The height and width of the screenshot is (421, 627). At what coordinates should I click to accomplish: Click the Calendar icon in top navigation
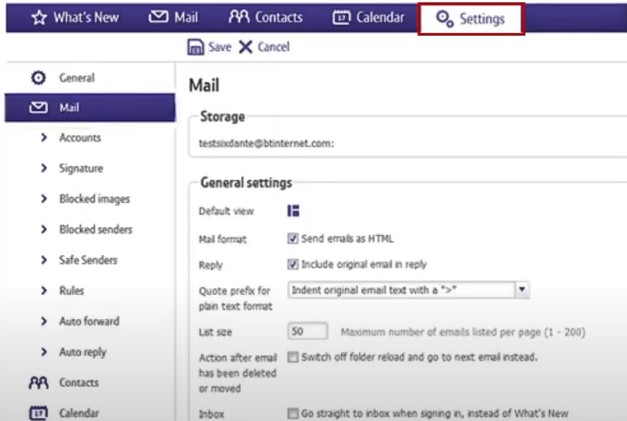[x=341, y=17]
